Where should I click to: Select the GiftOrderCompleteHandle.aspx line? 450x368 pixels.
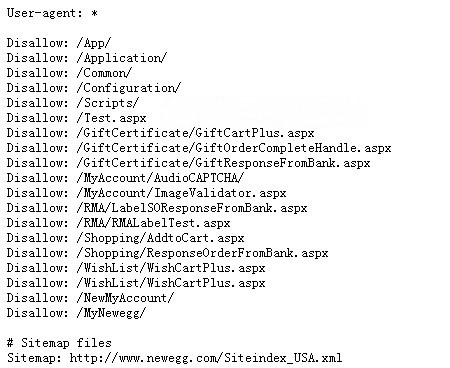tap(199, 148)
